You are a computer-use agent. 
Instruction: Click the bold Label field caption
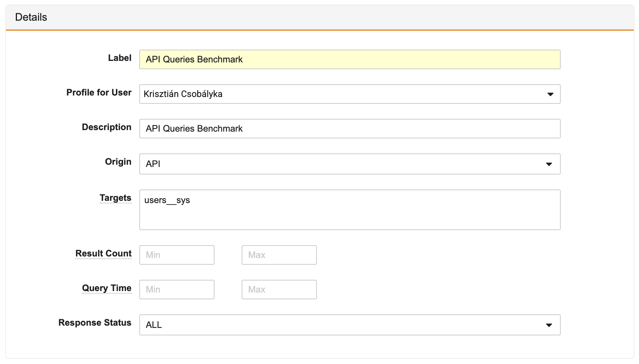pyautogui.click(x=120, y=58)
